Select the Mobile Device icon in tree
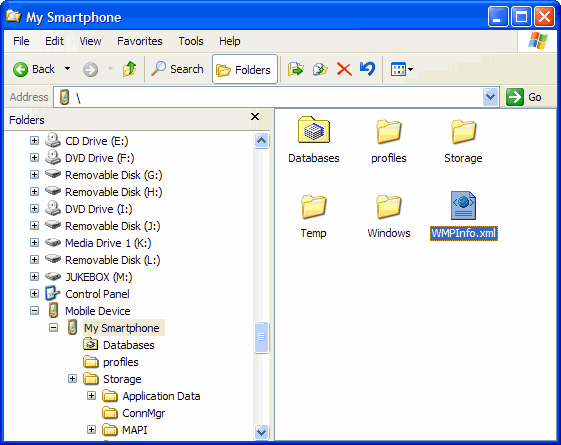This screenshot has width=561, height=445. click(53, 310)
